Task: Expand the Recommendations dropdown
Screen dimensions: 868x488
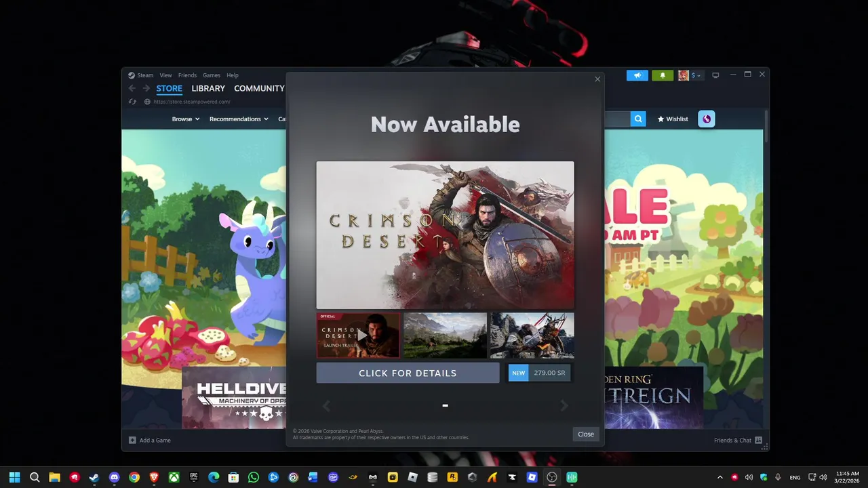Action: (239, 119)
